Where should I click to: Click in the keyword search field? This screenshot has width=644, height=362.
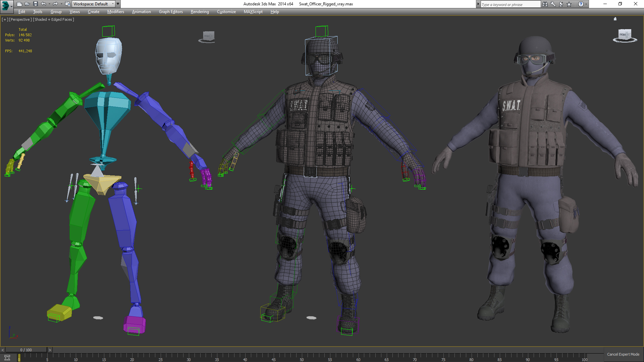pos(511,4)
